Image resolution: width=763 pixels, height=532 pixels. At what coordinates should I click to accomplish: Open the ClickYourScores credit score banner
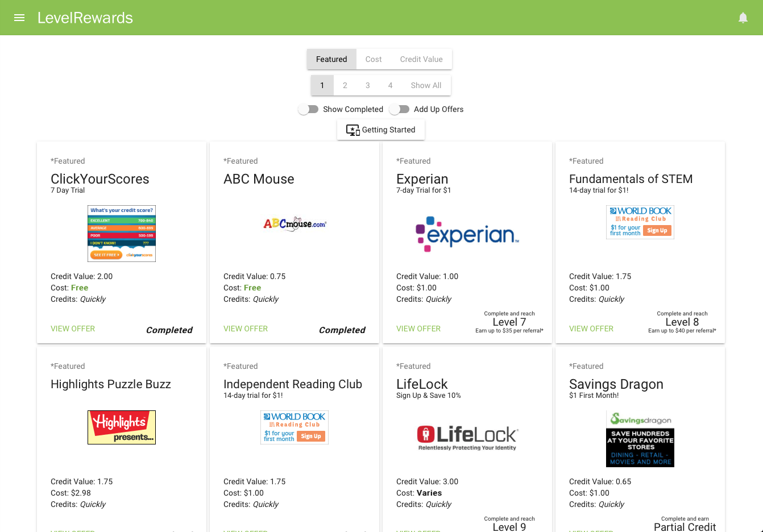tap(122, 234)
